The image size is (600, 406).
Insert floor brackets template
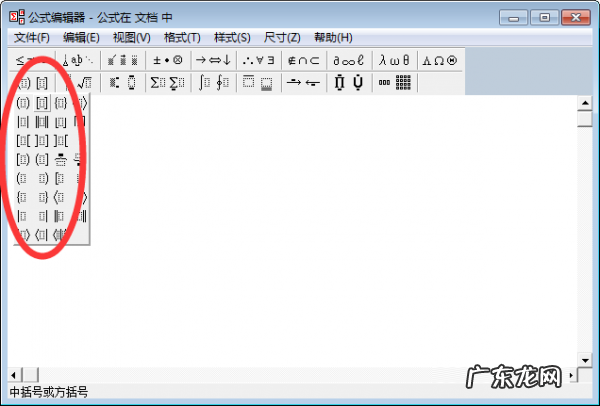pos(60,122)
